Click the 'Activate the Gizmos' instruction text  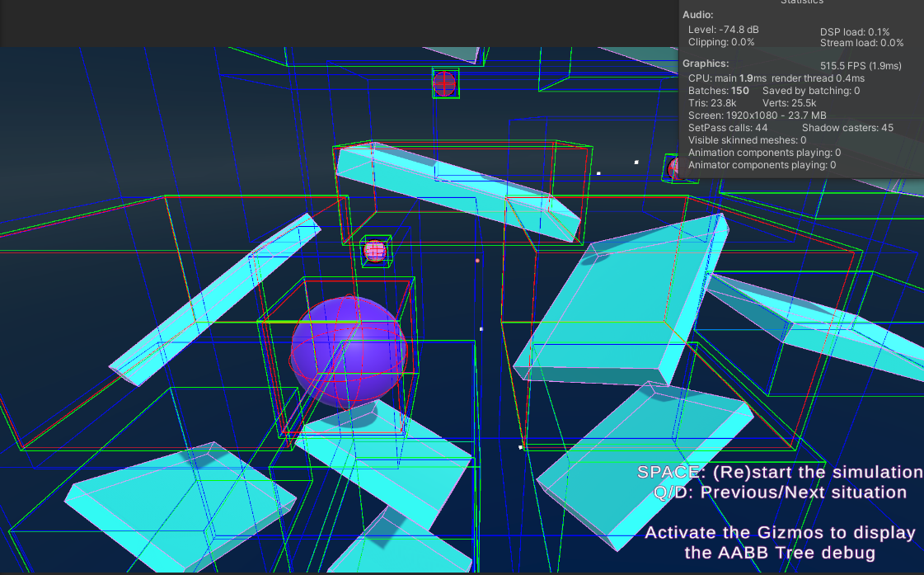point(780,533)
